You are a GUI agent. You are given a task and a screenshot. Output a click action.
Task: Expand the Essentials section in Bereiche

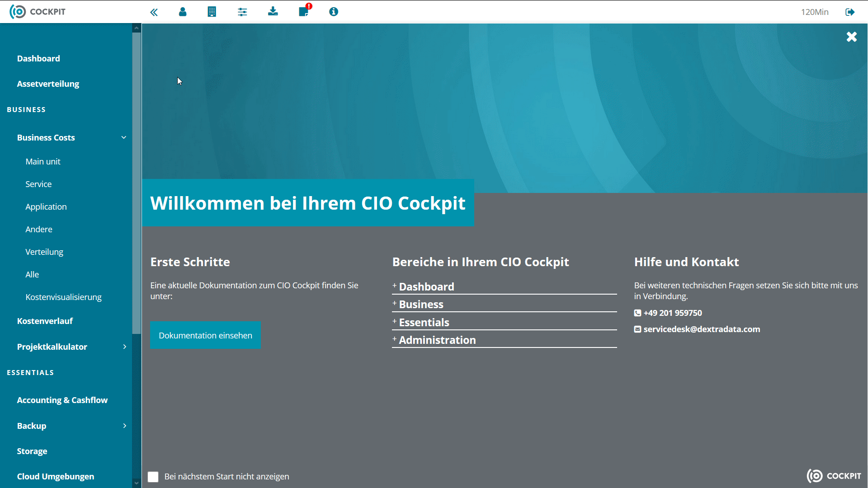(504, 322)
